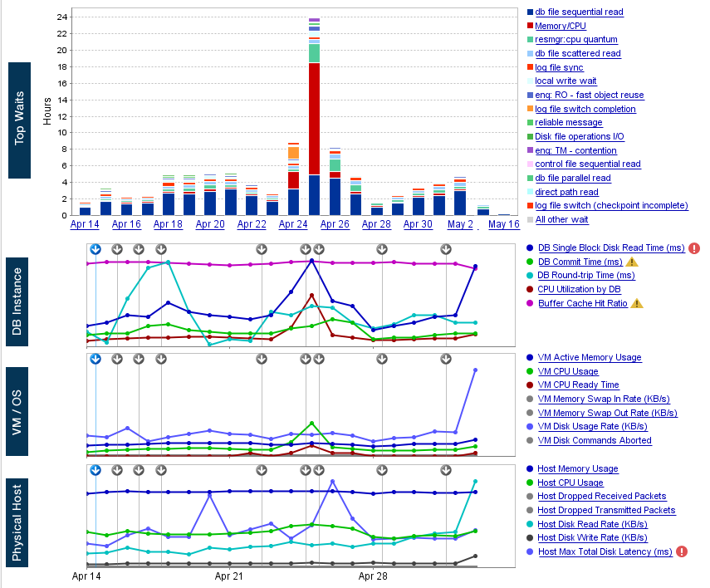Click the warning triangle beside DB Commit Time
Screen dimensions: 710x588
[632, 262]
